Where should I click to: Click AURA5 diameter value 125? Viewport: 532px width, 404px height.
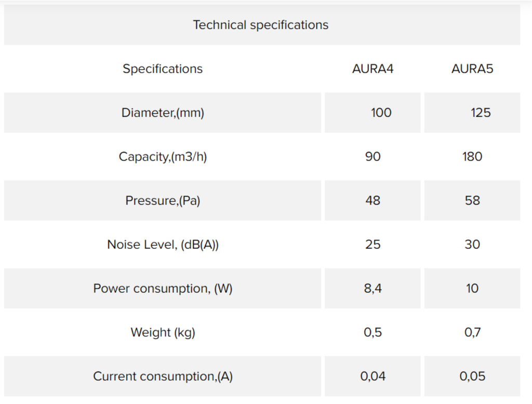pyautogui.click(x=481, y=113)
